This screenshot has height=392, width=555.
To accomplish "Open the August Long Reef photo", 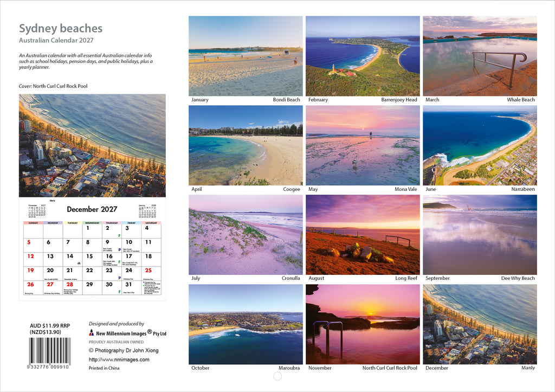I will click(363, 235).
